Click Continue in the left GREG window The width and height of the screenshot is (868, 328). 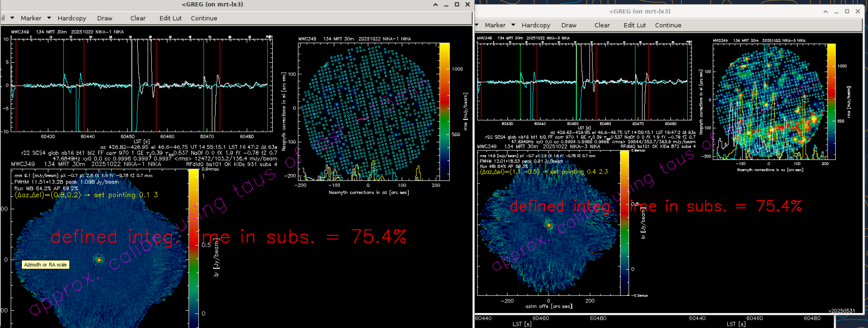pyautogui.click(x=204, y=18)
